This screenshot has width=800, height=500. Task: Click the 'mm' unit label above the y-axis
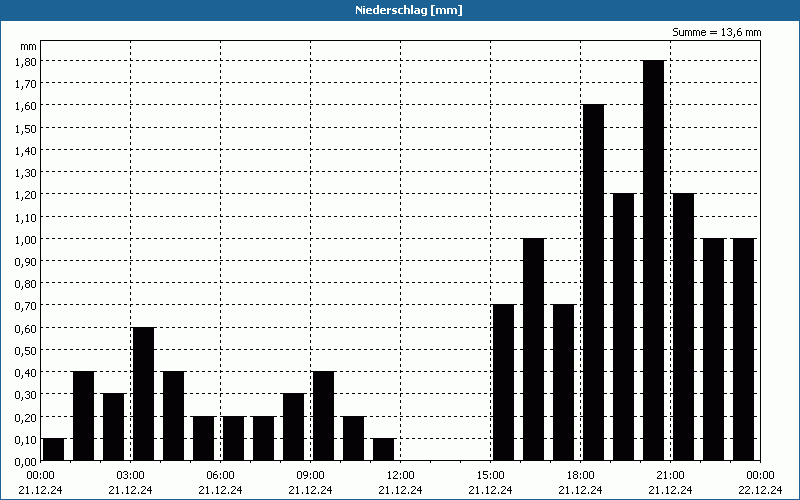[28, 46]
